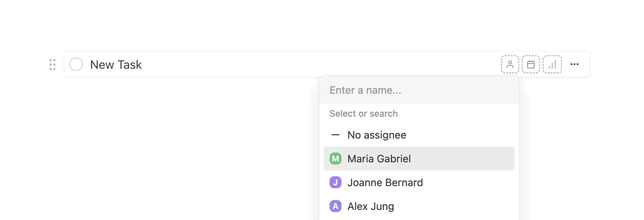Assign the task to Maria Gabriel
Image resolution: width=644 pixels, height=220 pixels.
(x=379, y=159)
